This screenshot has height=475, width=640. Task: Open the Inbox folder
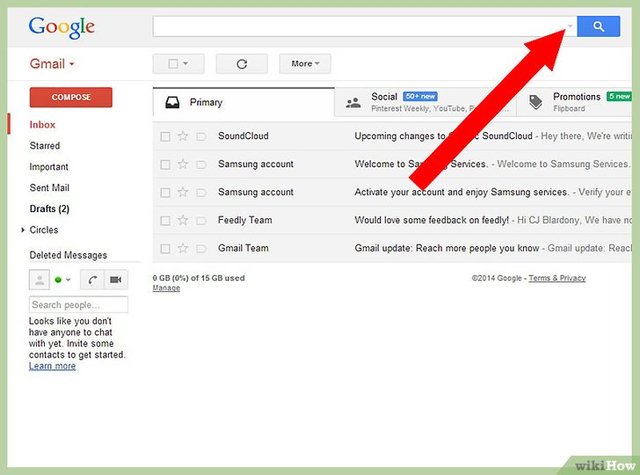click(42, 125)
